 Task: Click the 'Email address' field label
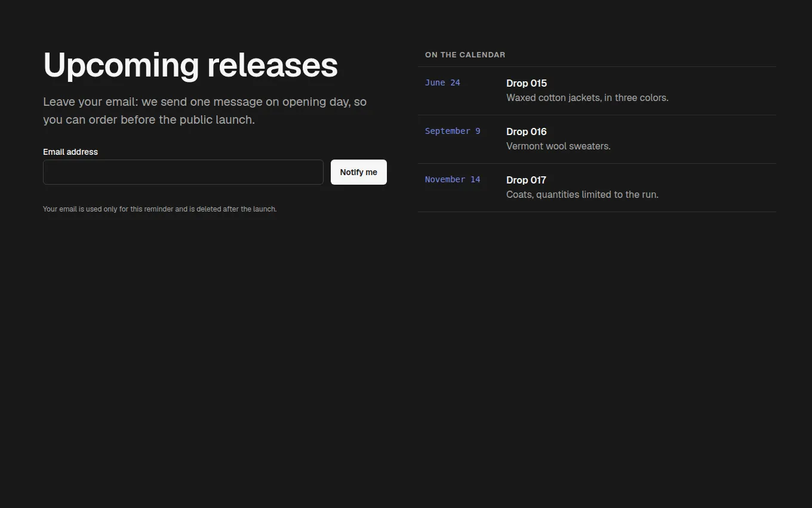click(70, 152)
